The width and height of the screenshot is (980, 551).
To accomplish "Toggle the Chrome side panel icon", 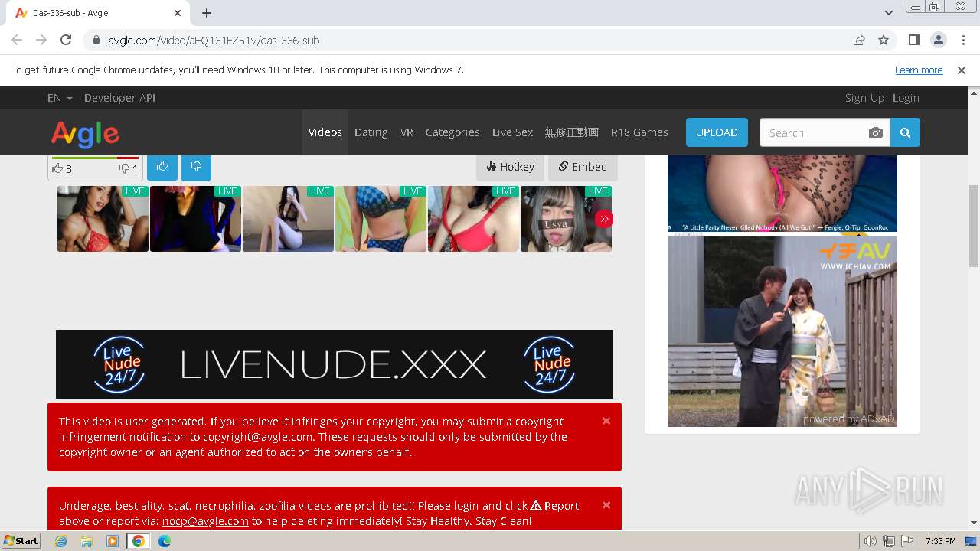I will click(x=914, y=40).
